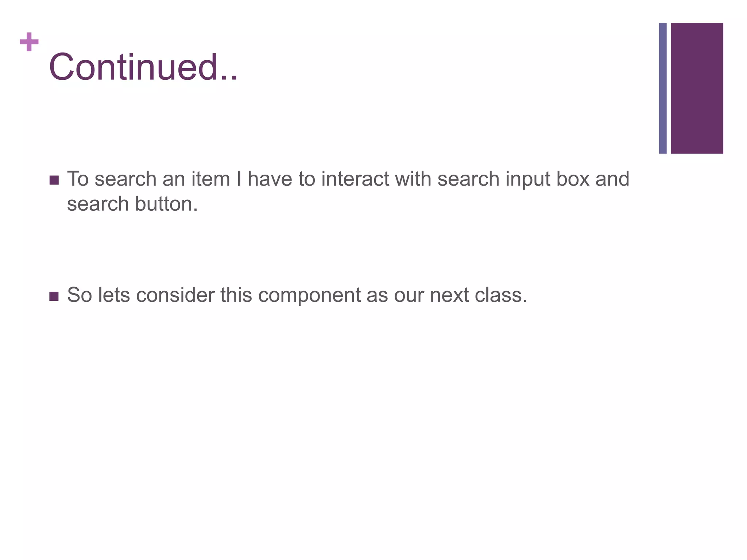The height and width of the screenshot is (560, 747).
Task: Click the pink plus icon beside the title
Action: pyautogui.click(x=29, y=42)
